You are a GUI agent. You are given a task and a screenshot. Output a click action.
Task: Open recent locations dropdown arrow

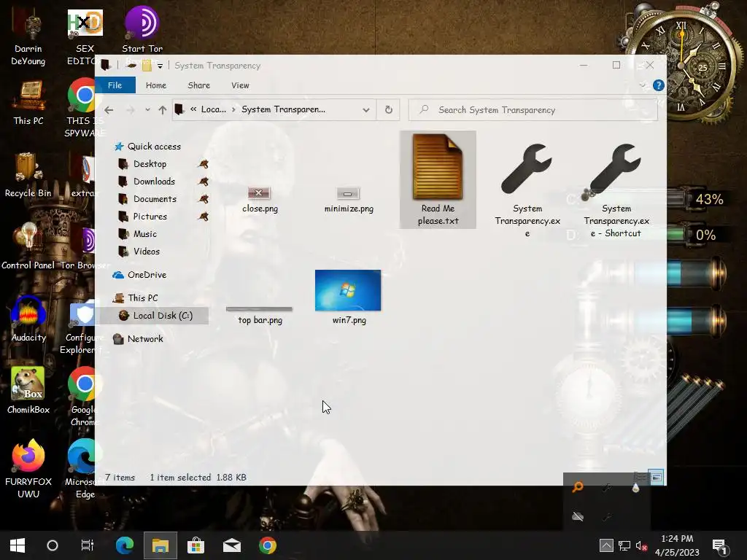(x=147, y=110)
